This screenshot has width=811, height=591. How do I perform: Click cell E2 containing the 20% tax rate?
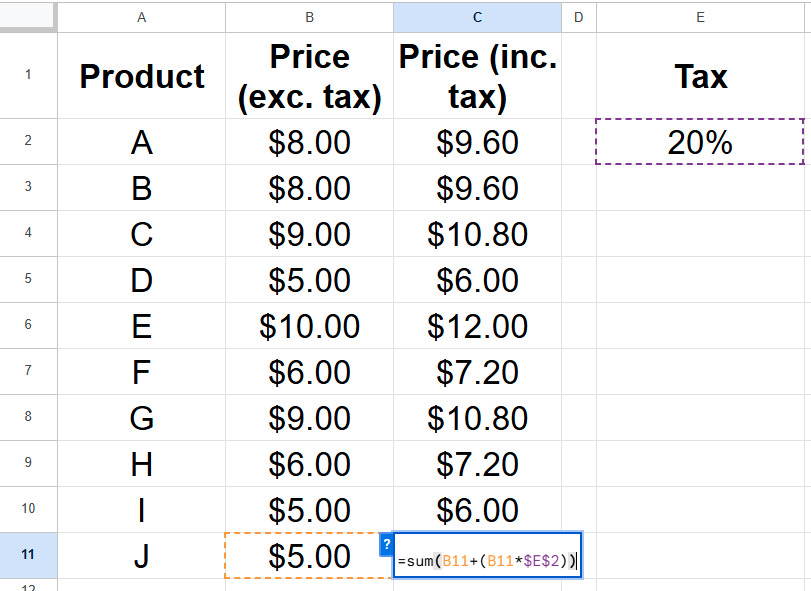point(700,142)
